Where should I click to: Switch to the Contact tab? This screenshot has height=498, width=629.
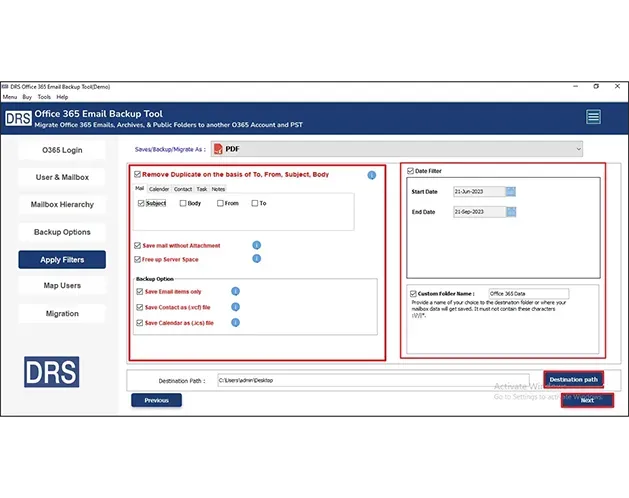tap(183, 189)
